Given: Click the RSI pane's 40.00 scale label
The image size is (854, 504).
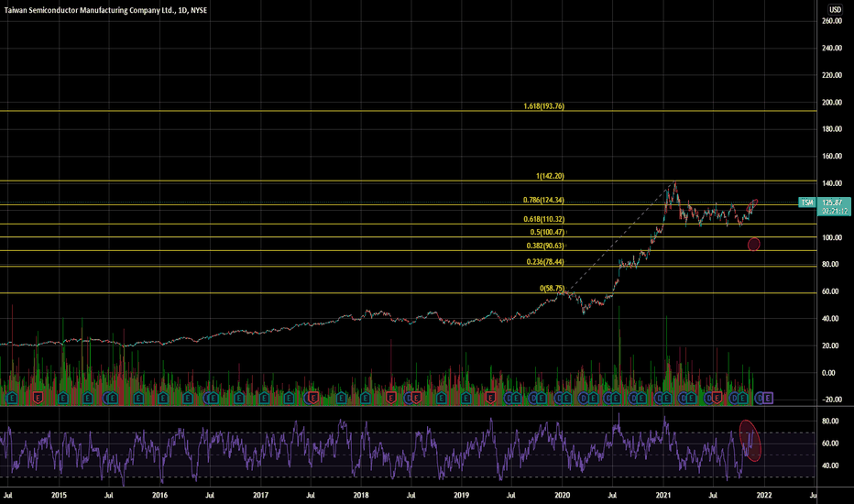Looking at the screenshot, I should coord(830,466).
